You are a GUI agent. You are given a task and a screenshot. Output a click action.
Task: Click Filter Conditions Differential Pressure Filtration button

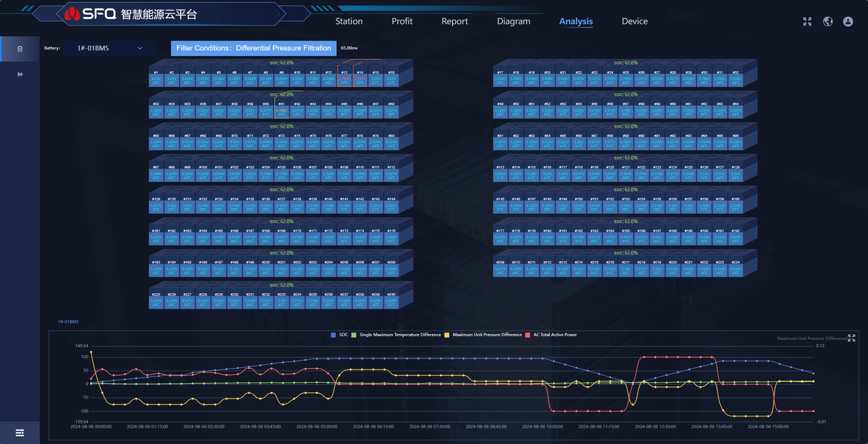point(254,48)
